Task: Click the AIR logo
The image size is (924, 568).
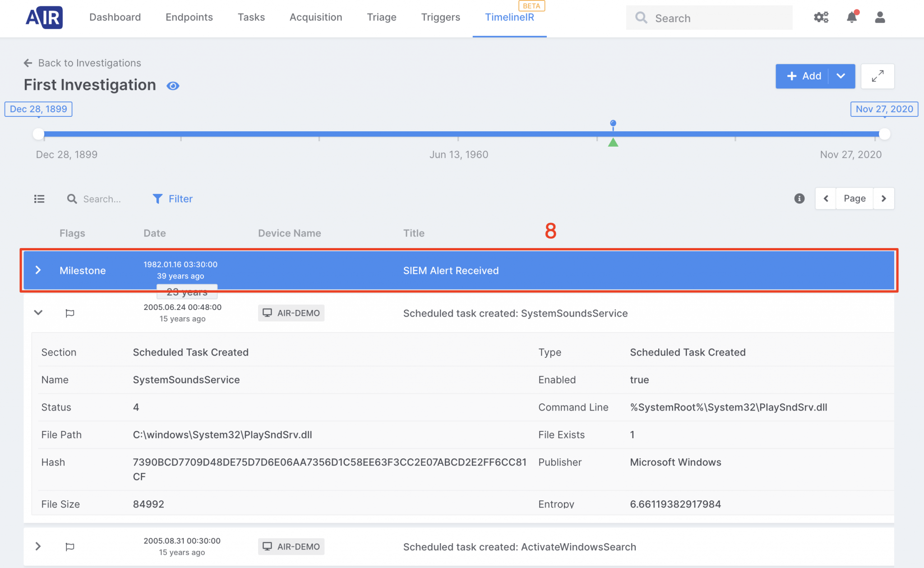Action: pos(44,18)
